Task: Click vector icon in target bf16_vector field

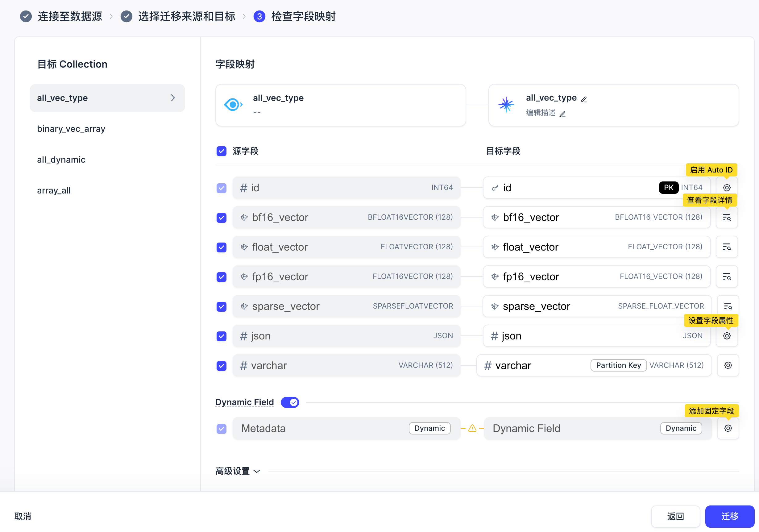Action: pyautogui.click(x=495, y=217)
